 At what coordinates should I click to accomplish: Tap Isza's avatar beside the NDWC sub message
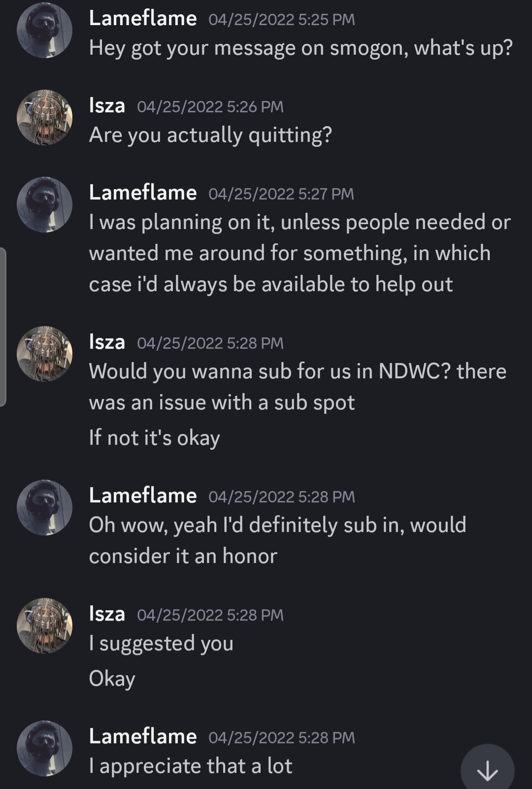click(44, 354)
